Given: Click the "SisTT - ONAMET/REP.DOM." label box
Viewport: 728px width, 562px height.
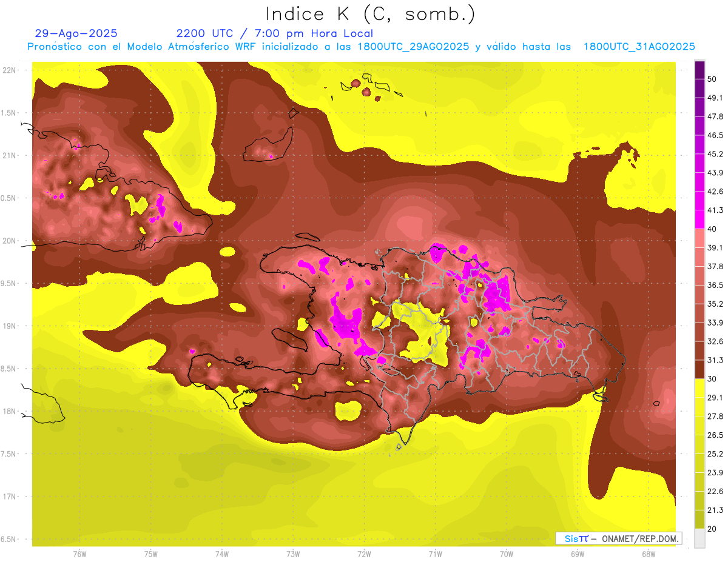Looking at the screenshot, I should [x=618, y=538].
